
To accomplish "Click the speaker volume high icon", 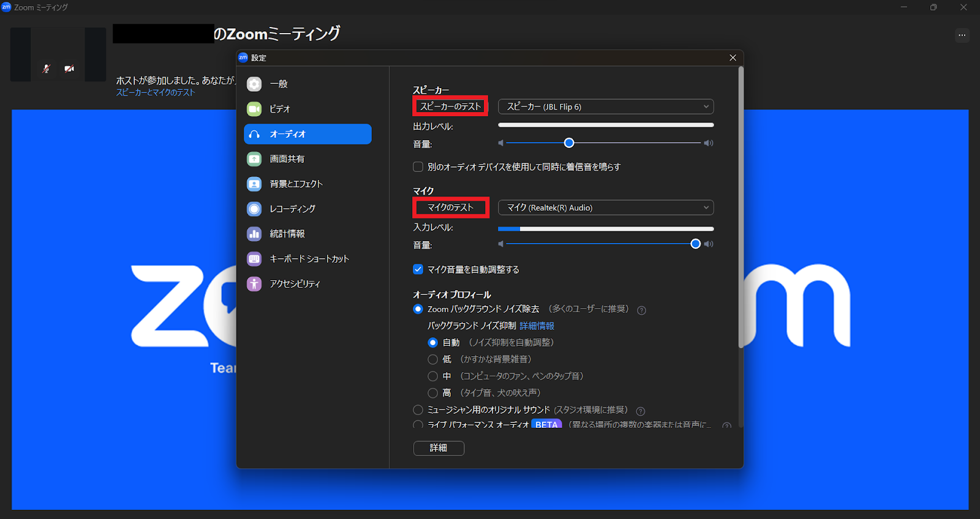I will pos(709,143).
